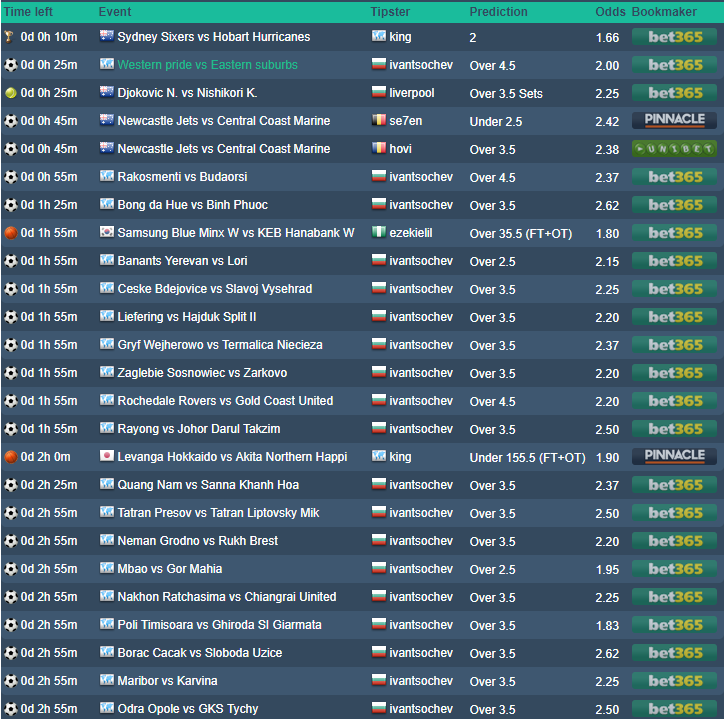Click the Odds column header
The height and width of the screenshot is (719, 725).
coord(610,12)
